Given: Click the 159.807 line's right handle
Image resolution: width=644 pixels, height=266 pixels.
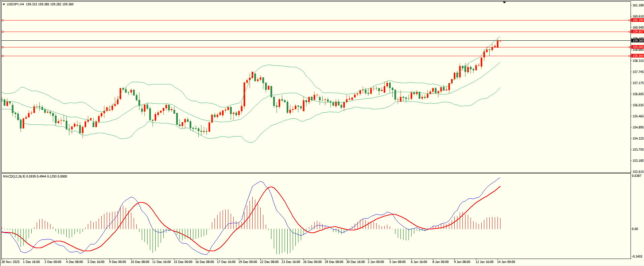Looking at the screenshot, I should click(x=630, y=32).
